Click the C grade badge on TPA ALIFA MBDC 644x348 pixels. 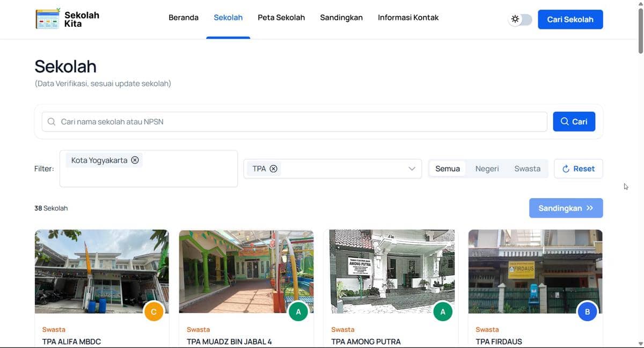pyautogui.click(x=153, y=311)
